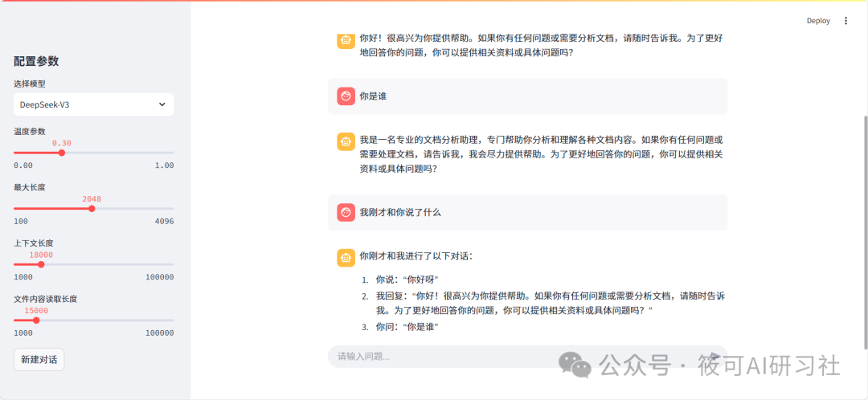Click the 上下文长度 slider handle at 18000
This screenshot has width=868, height=400.
click(x=41, y=264)
